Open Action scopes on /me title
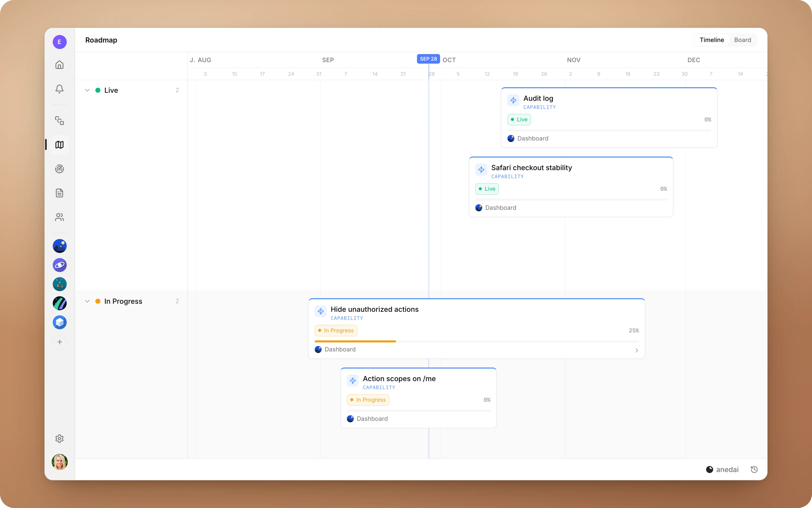This screenshot has width=812, height=508. pos(399,379)
